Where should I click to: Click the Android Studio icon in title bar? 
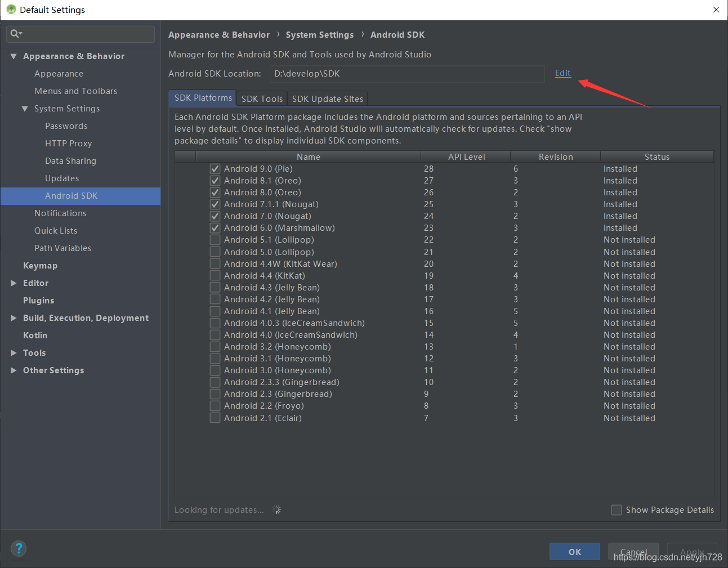pos(11,10)
